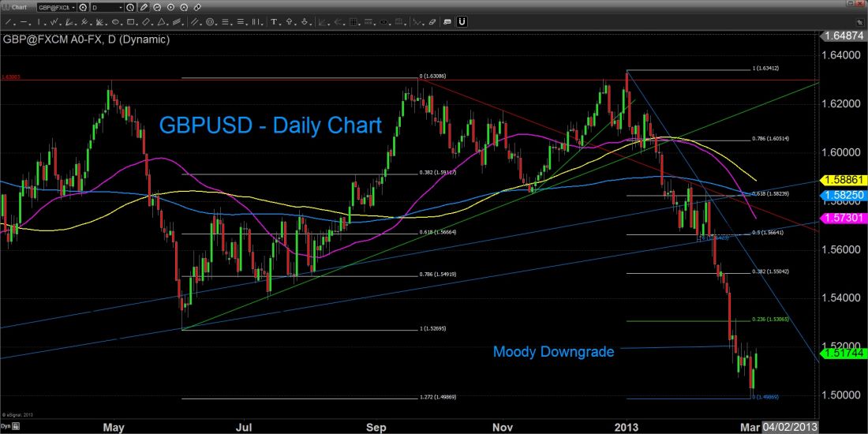This screenshot has height=434, width=868.
Task: Select the horizontal line tool
Action: tap(24, 21)
